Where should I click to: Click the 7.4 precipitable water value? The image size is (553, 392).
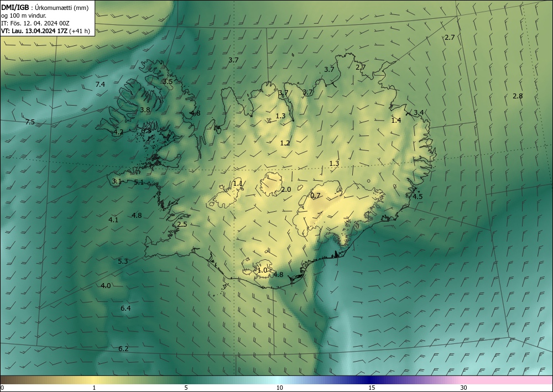(100, 84)
